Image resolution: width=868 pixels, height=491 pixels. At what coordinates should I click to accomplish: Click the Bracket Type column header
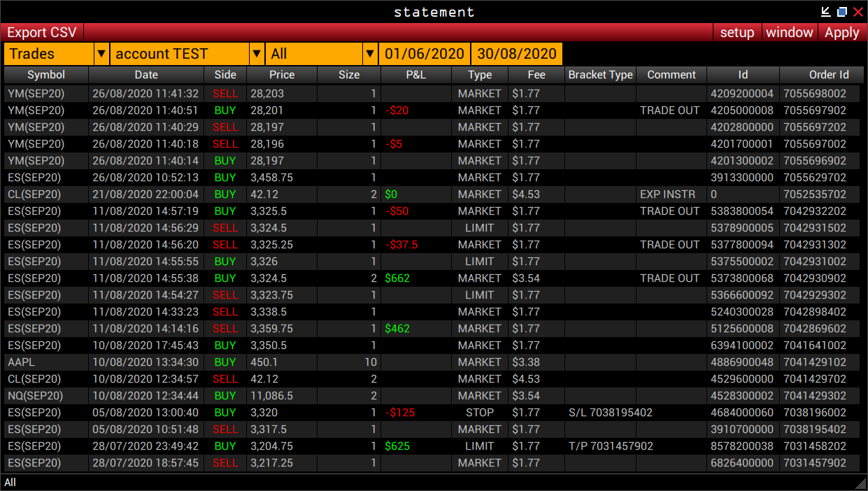click(x=600, y=75)
